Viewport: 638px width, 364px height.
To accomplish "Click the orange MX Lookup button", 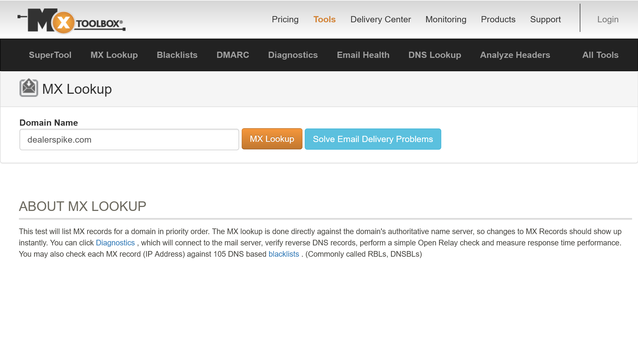I will tap(272, 139).
